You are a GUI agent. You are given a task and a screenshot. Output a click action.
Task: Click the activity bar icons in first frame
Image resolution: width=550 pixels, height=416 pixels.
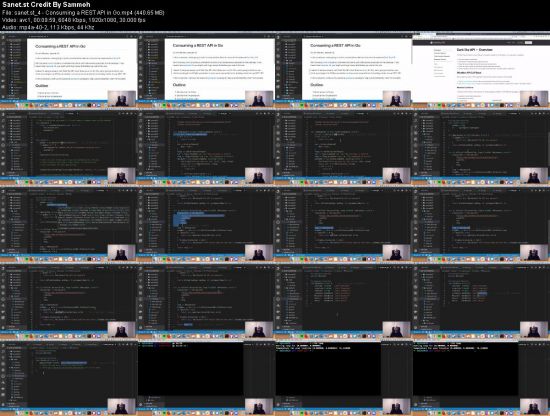coord(3,68)
